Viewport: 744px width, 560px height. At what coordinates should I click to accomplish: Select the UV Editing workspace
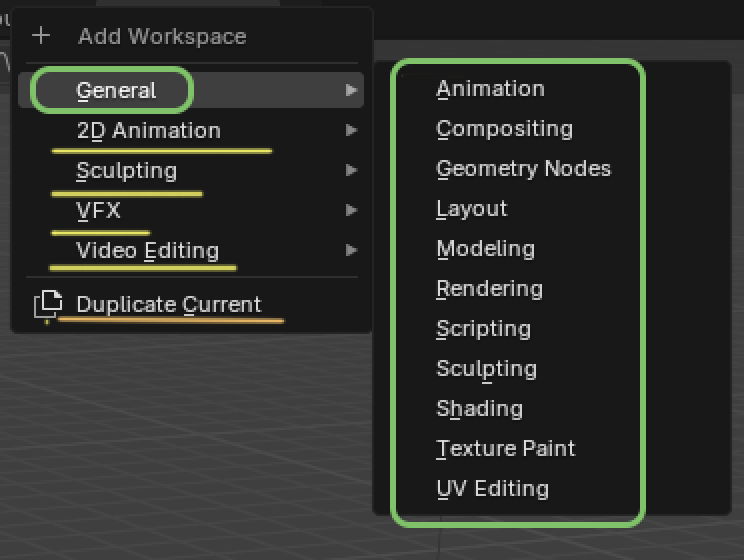[x=492, y=489]
